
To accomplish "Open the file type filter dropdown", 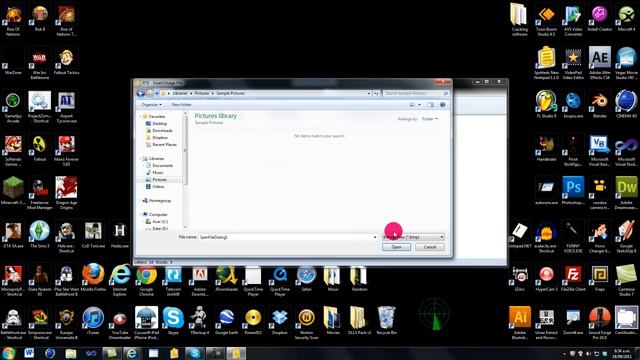I will (413, 237).
